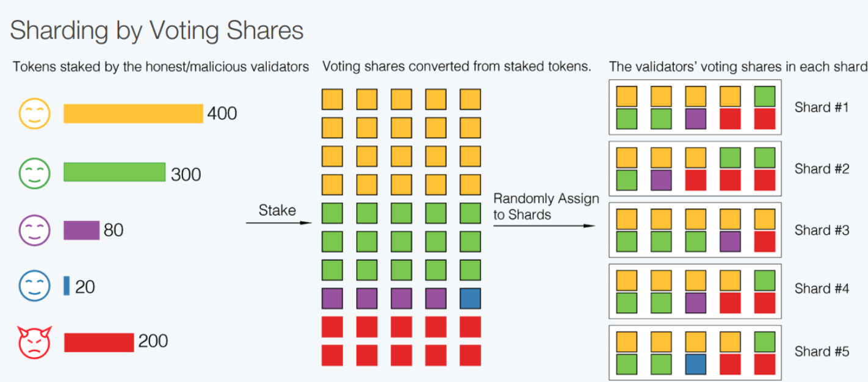Select the blue square in Shard #5

pyautogui.click(x=695, y=364)
